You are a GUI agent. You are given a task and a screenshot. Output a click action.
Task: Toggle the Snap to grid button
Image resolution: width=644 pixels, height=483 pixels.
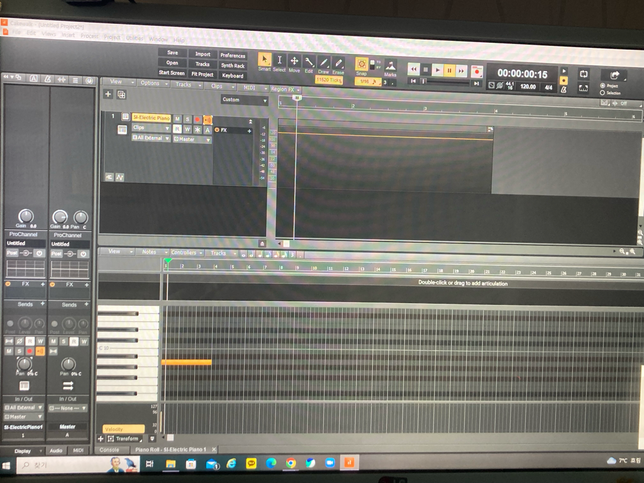(x=362, y=63)
